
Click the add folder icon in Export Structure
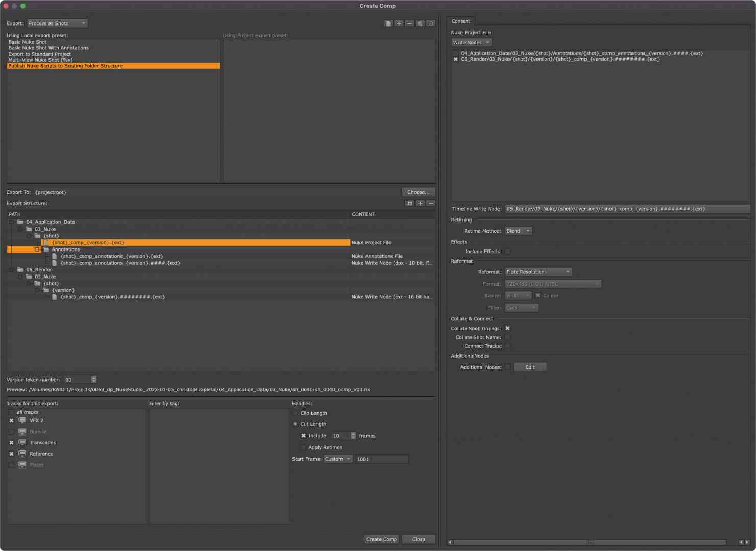click(x=409, y=203)
